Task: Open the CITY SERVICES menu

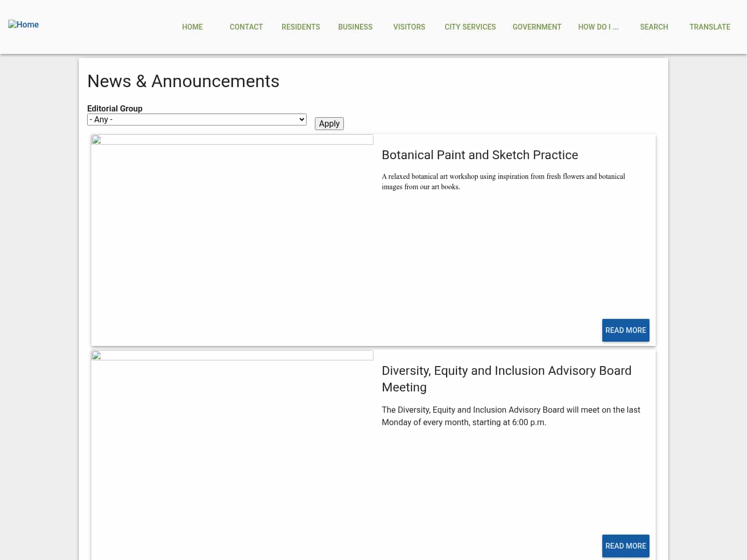Action: 470,27
